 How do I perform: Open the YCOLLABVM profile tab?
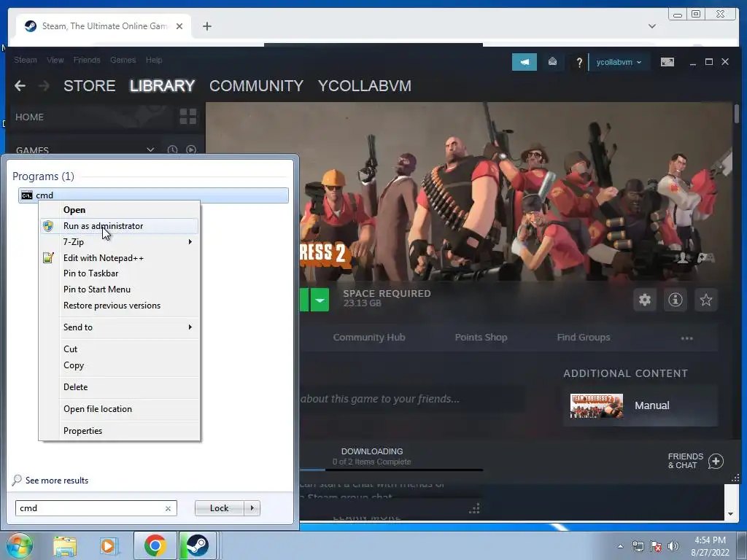(x=365, y=86)
